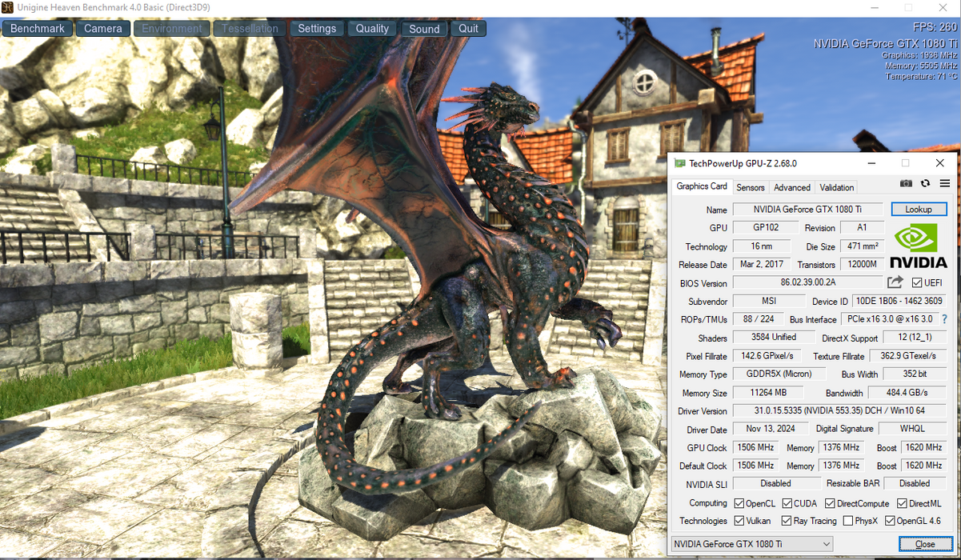Open the GPU-Z hamburger menu
Viewport: 961px width, 560px height.
pos(945,183)
